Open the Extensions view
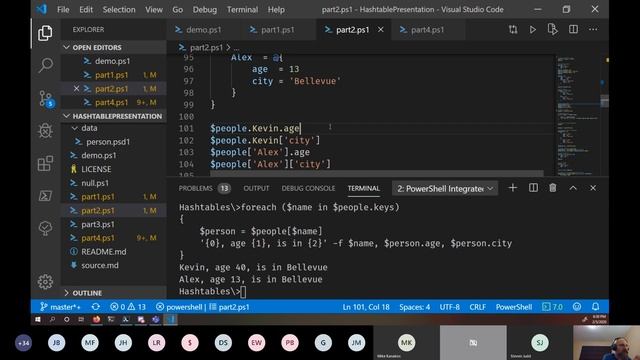 coord(45,163)
